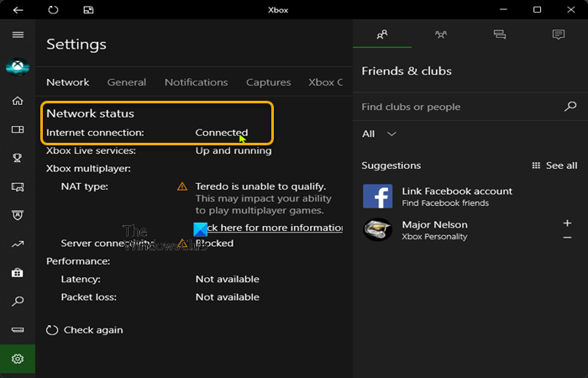Click the refresh icon in title bar
The height and width of the screenshot is (378, 588).
pos(53,10)
